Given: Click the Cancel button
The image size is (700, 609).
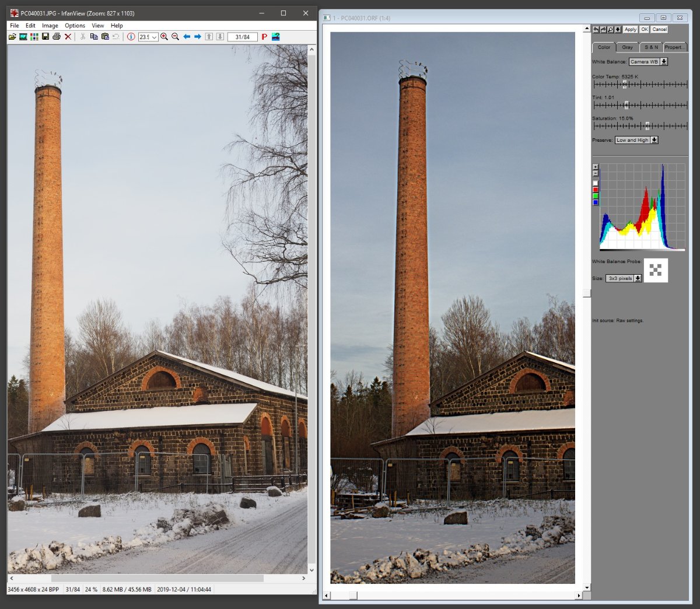Looking at the screenshot, I should 660,29.
